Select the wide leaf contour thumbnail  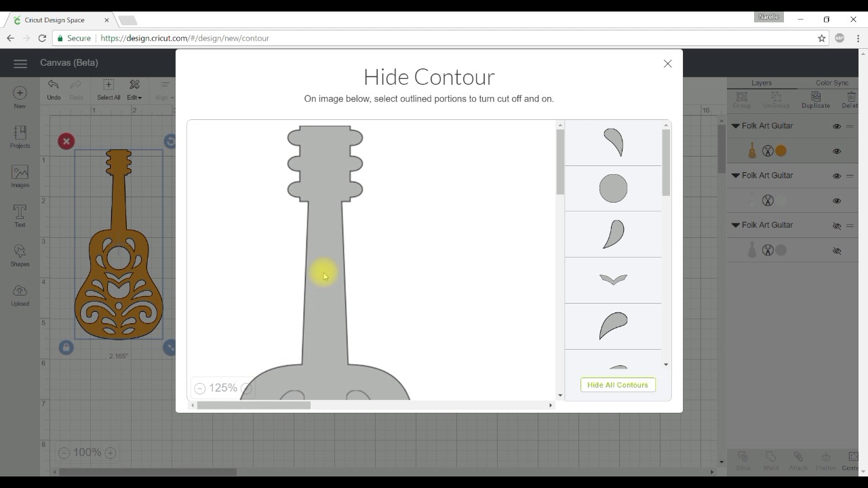click(613, 326)
